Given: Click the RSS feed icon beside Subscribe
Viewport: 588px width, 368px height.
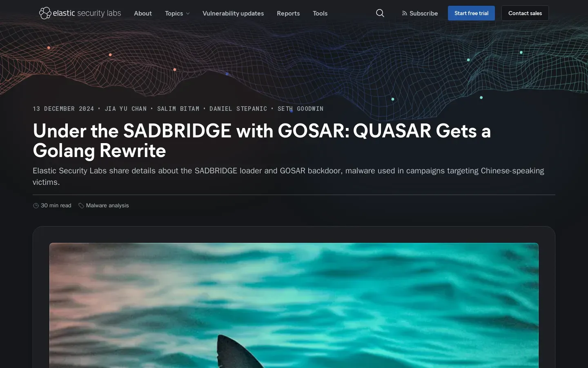Looking at the screenshot, I should pos(404,13).
